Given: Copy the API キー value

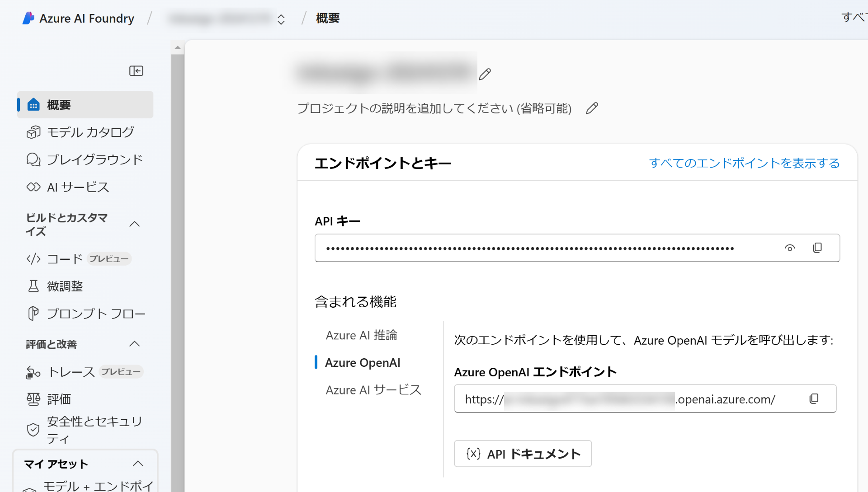Looking at the screenshot, I should [x=817, y=248].
